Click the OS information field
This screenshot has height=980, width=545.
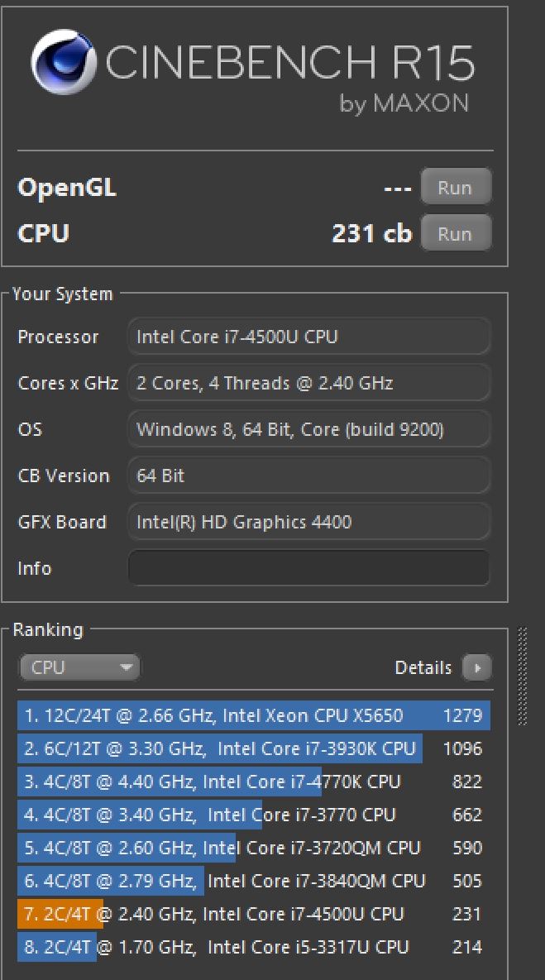[308, 429]
